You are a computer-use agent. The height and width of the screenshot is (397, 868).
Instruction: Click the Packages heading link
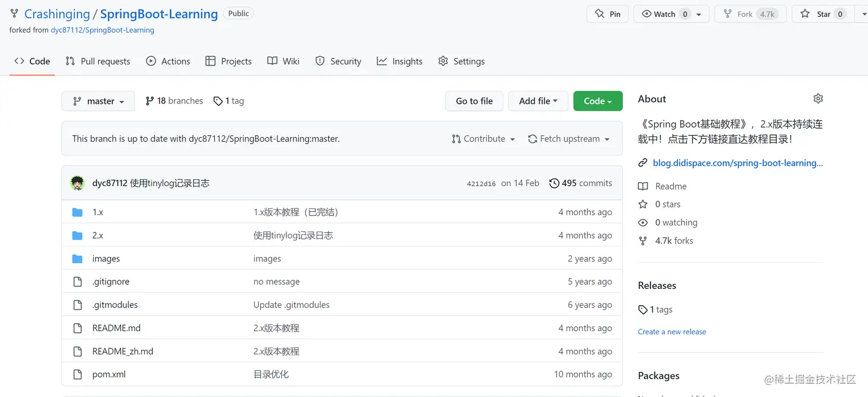[x=658, y=376]
